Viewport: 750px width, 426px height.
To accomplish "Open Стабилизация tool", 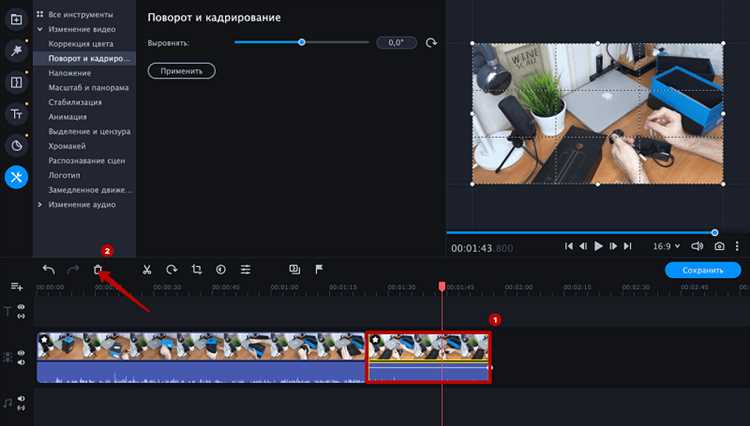I will point(75,102).
